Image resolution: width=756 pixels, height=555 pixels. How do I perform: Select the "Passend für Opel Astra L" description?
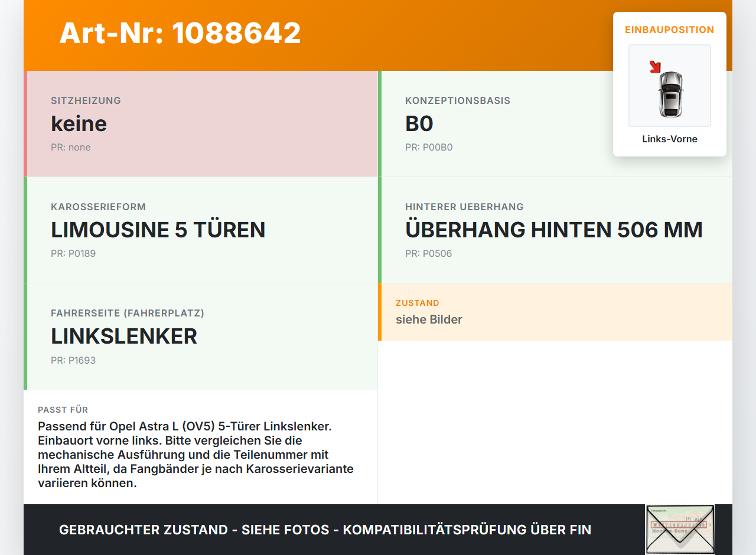(196, 455)
